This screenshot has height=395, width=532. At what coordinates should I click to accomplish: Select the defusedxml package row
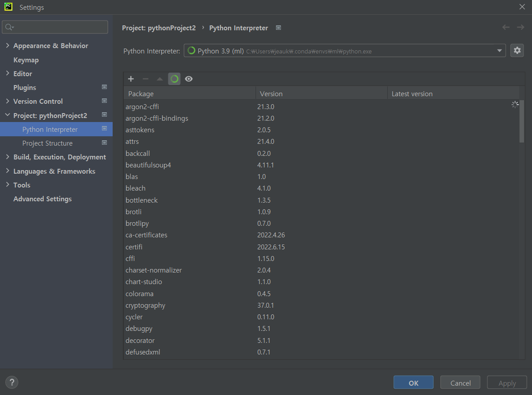click(321, 352)
